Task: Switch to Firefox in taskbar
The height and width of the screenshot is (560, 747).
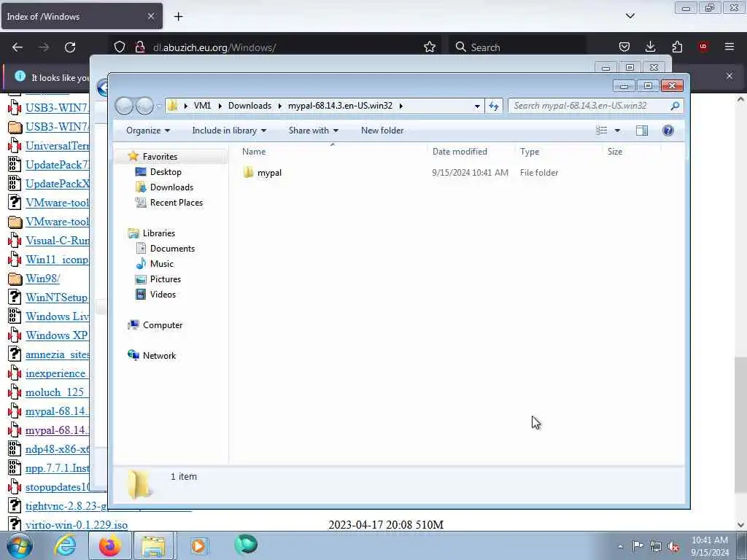Action: (110, 546)
